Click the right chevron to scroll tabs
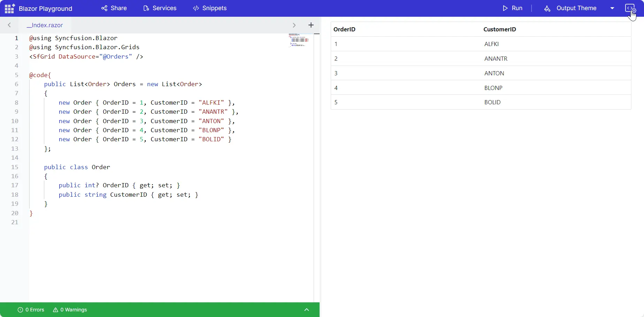 294,25
